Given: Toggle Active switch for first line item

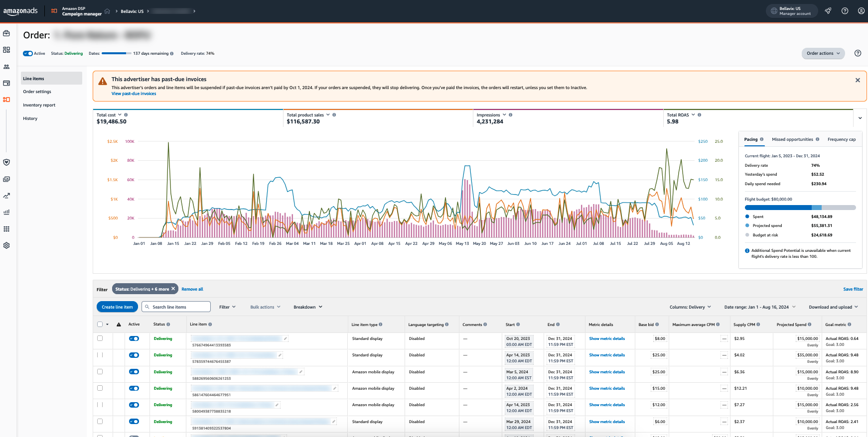Looking at the screenshot, I should point(134,338).
